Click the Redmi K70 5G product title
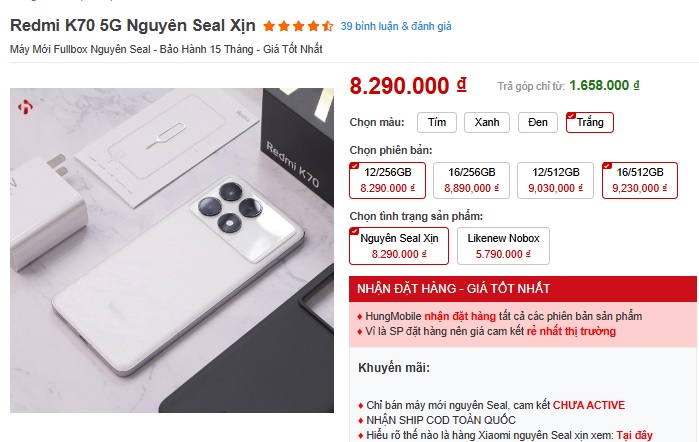The image size is (699, 442). (x=133, y=25)
